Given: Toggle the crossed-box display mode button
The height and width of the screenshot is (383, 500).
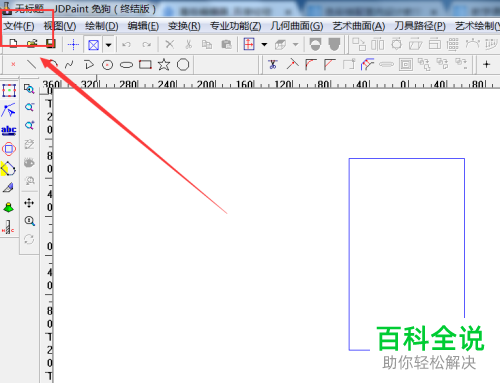Looking at the screenshot, I should tap(93, 45).
